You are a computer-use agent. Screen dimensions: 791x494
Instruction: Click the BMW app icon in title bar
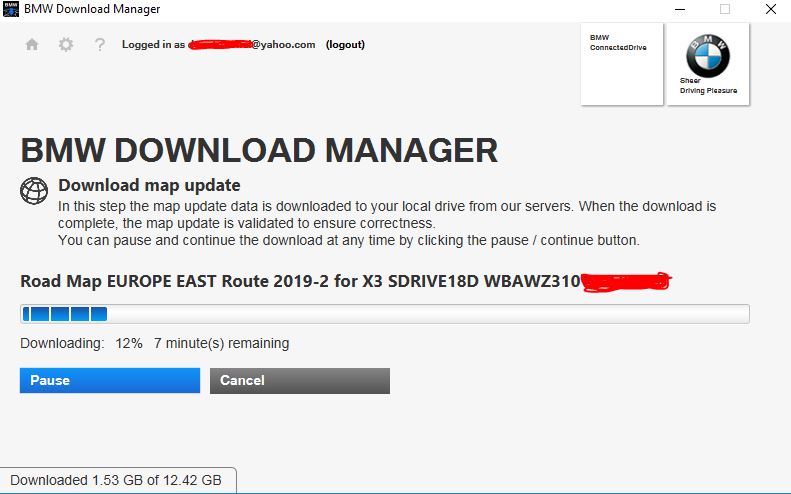click(x=11, y=9)
